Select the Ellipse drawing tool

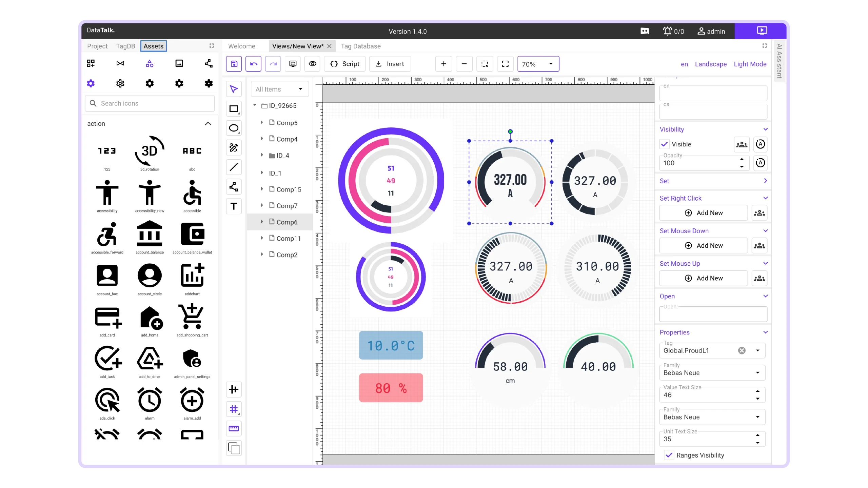(234, 128)
